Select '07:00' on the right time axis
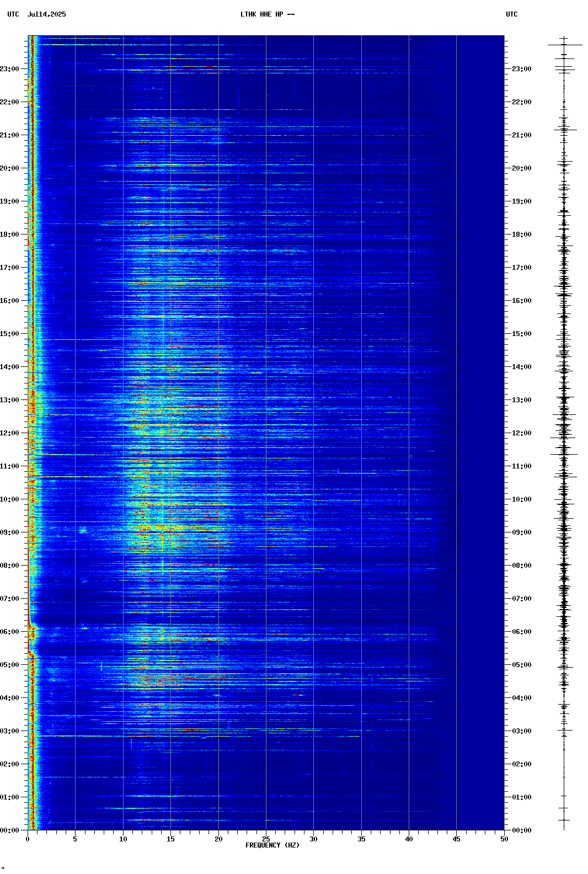Image resolution: width=588 pixels, height=874 pixels. coord(522,599)
